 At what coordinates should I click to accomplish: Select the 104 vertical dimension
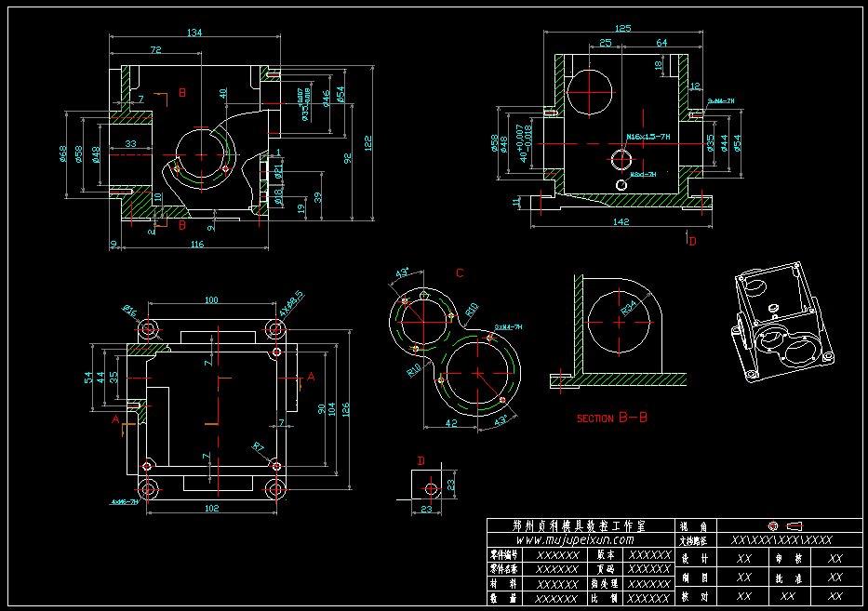click(331, 409)
